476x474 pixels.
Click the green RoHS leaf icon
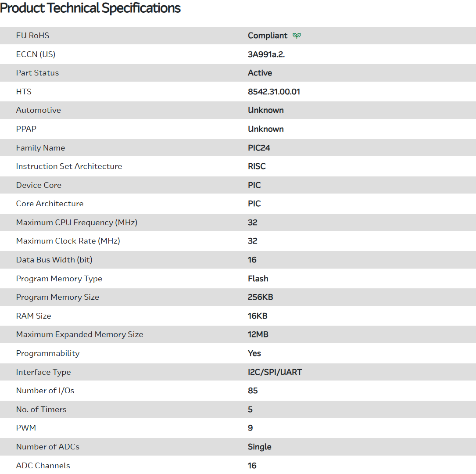point(297,36)
